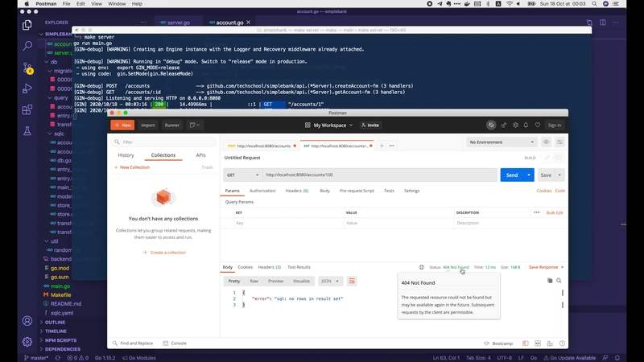
Task: Open the JSON format dropdown
Action: tap(330, 281)
